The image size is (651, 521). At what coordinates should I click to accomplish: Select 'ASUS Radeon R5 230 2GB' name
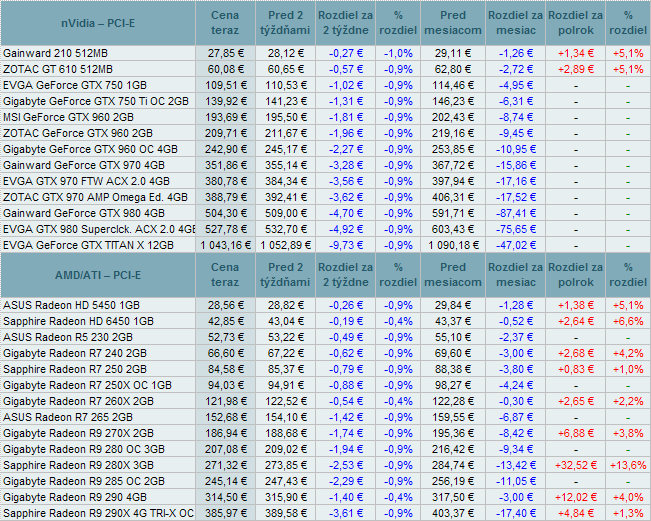pyautogui.click(x=68, y=338)
